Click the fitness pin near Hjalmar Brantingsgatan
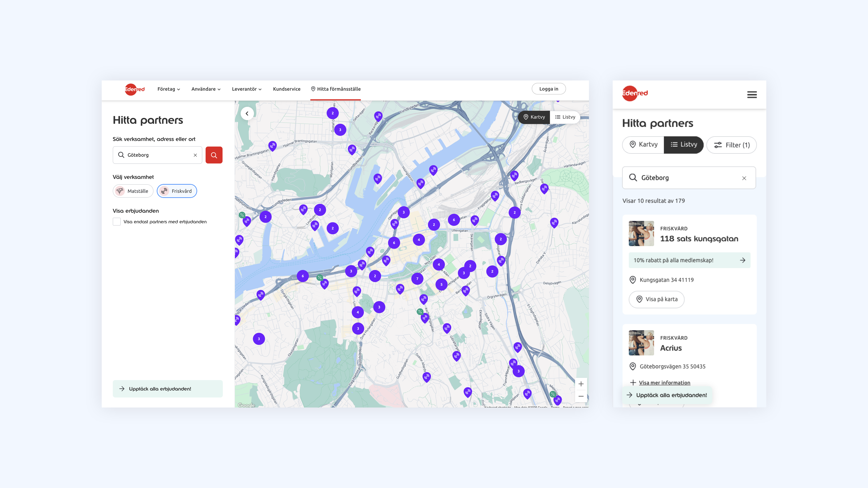The width and height of the screenshot is (868, 488). 272,146
